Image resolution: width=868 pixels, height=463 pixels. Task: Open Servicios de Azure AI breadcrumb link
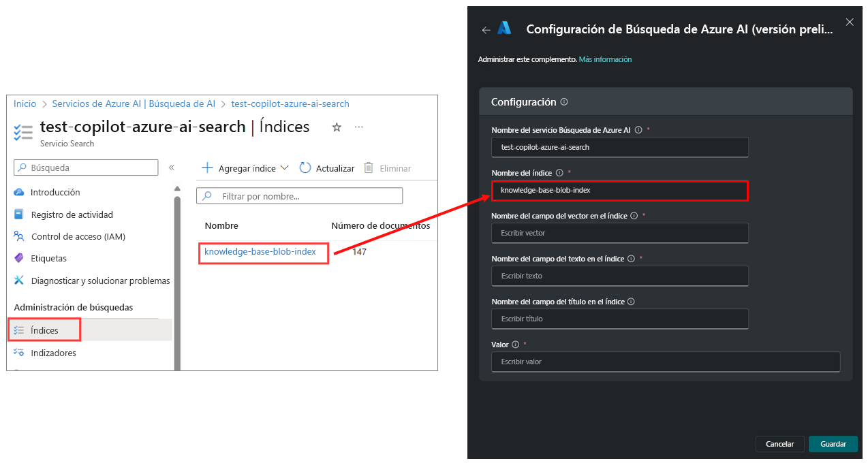click(134, 103)
